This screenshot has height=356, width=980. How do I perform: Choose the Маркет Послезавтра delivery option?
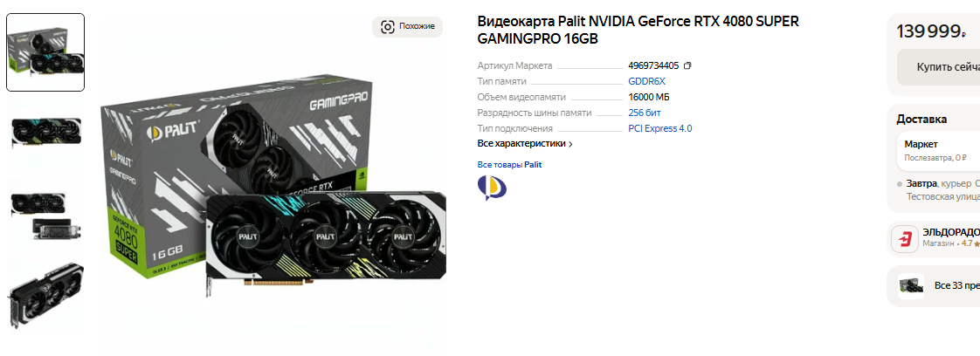[938, 151]
